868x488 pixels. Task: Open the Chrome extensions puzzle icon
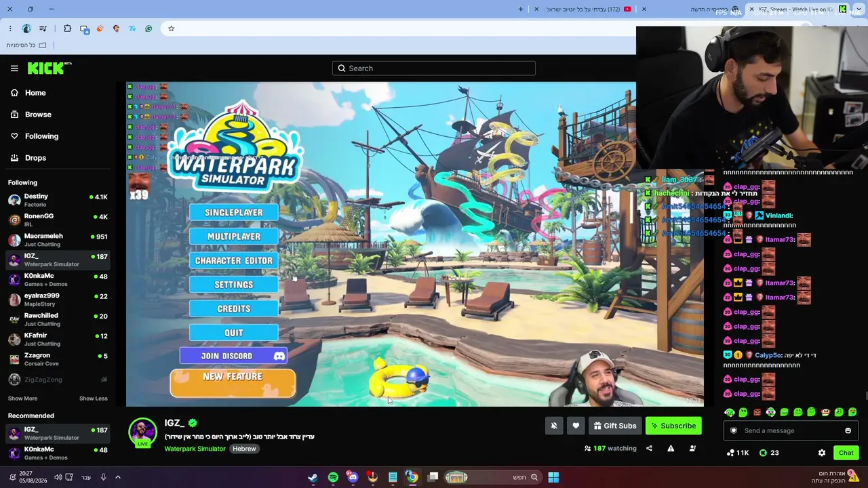(x=67, y=28)
